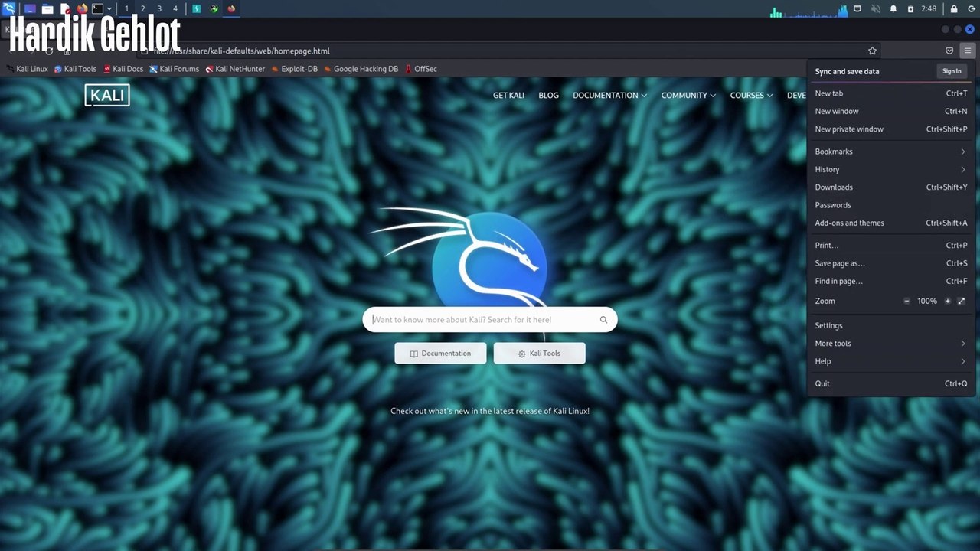Expand the DOCUMENTATION navigation dropdown
The width and height of the screenshot is (980, 551).
[x=609, y=96]
